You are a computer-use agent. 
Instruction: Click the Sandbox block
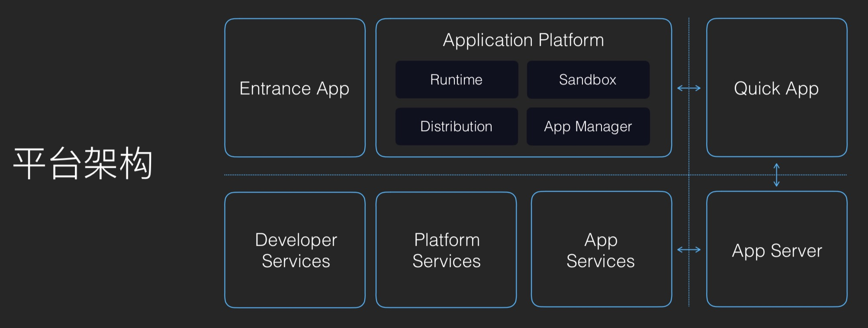tap(588, 80)
